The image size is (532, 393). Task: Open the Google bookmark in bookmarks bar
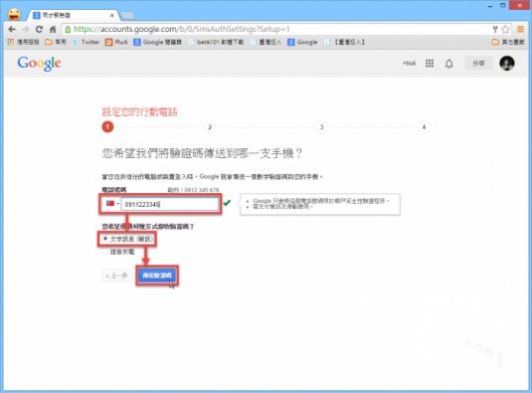pos(302,42)
